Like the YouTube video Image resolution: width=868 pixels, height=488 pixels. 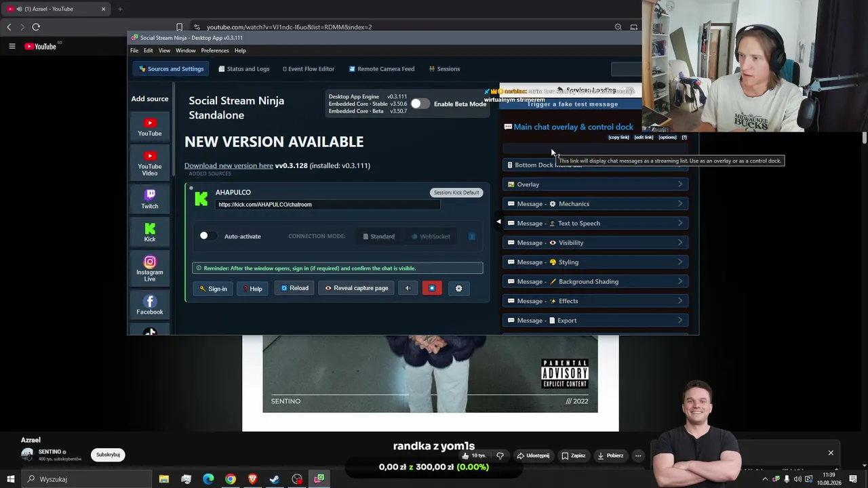tap(475, 455)
